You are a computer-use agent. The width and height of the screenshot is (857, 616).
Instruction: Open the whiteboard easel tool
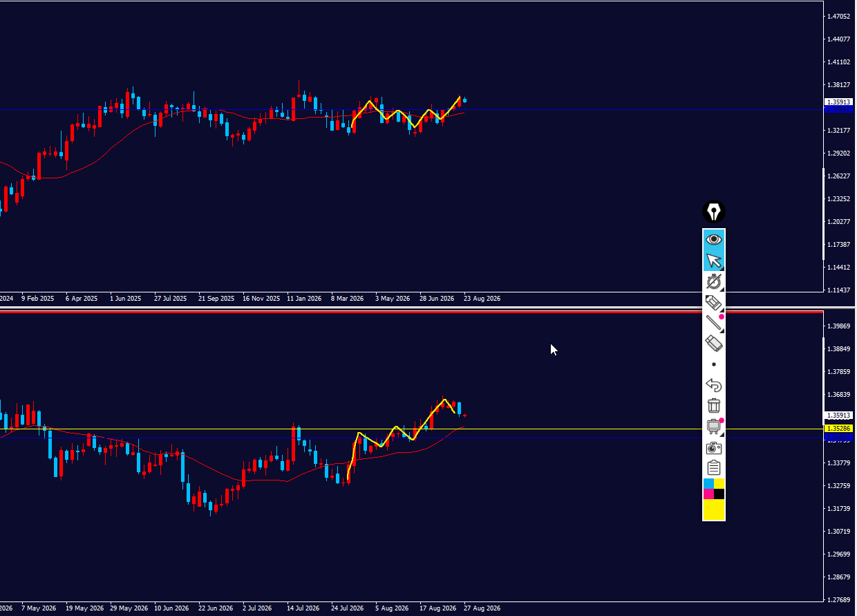pyautogui.click(x=714, y=427)
